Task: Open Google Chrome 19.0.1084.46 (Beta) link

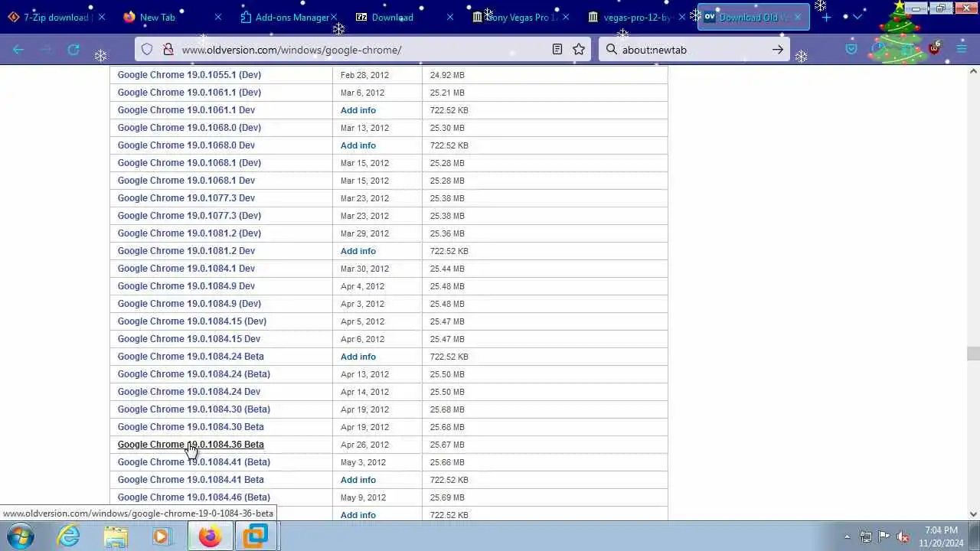Action: 194,497
